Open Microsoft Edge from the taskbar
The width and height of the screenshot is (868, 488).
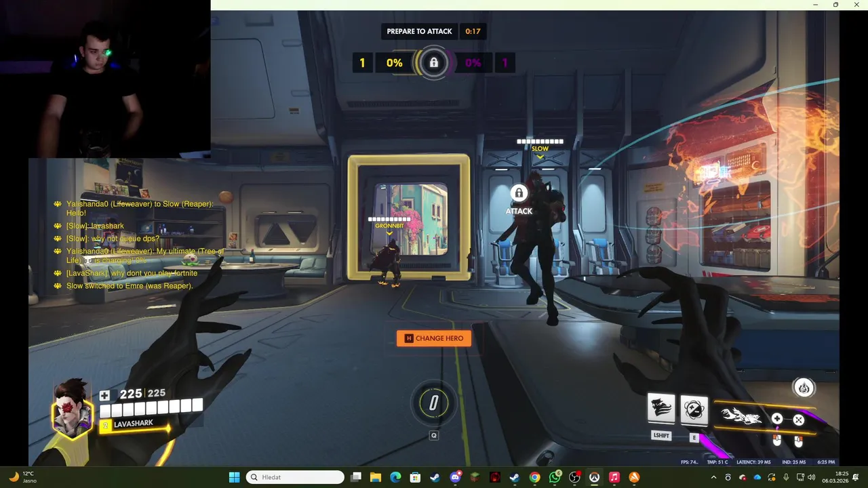pyautogui.click(x=395, y=477)
